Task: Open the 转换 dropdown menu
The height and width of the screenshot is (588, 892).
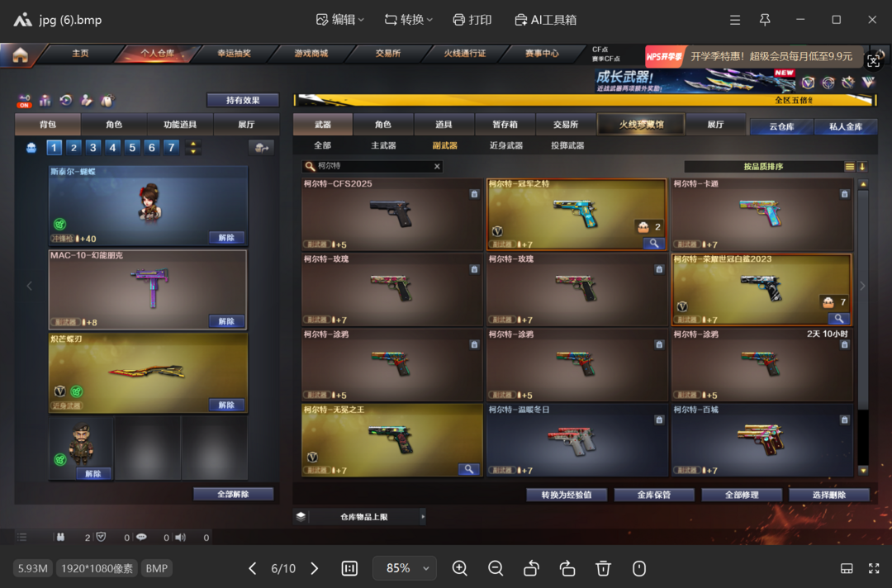Action: pyautogui.click(x=409, y=20)
